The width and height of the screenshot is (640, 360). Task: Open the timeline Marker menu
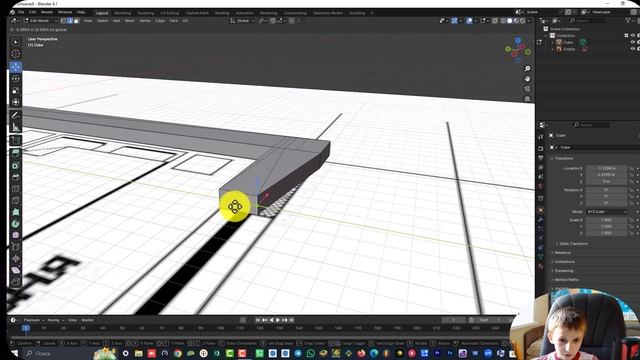click(87, 320)
